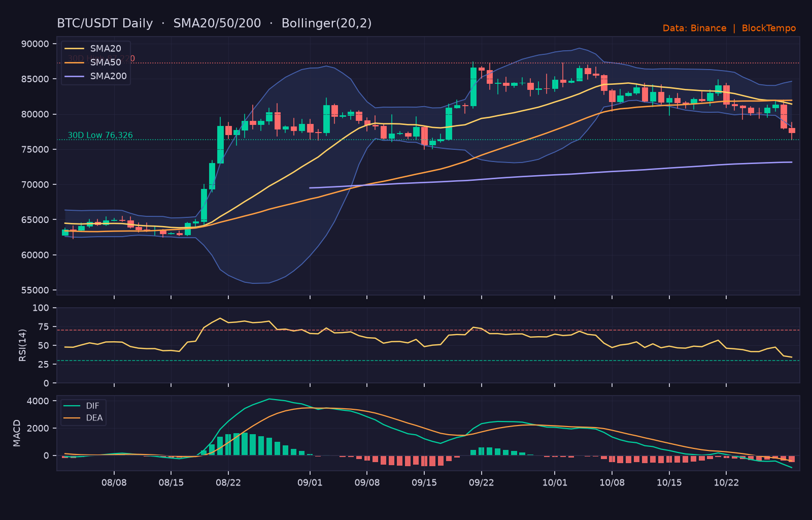This screenshot has width=812, height=520.
Task: Click the 100 label on RSI axis
Action: [x=41, y=308]
